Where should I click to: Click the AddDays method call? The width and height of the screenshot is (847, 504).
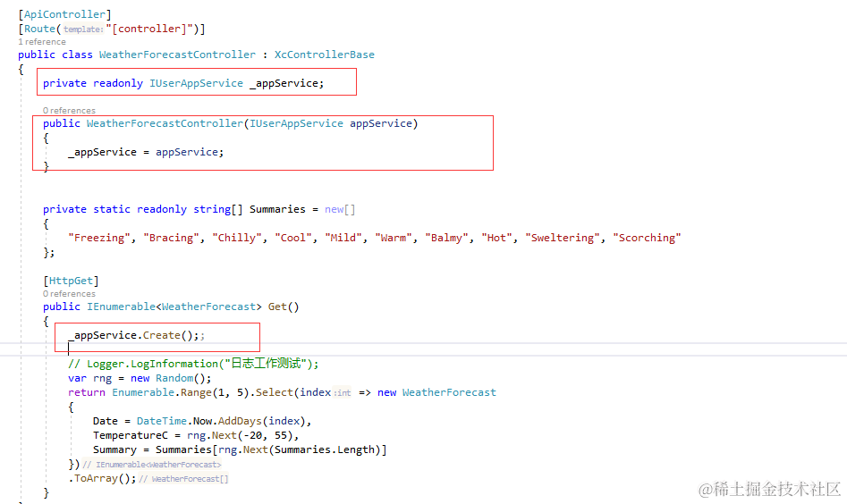coord(240,421)
